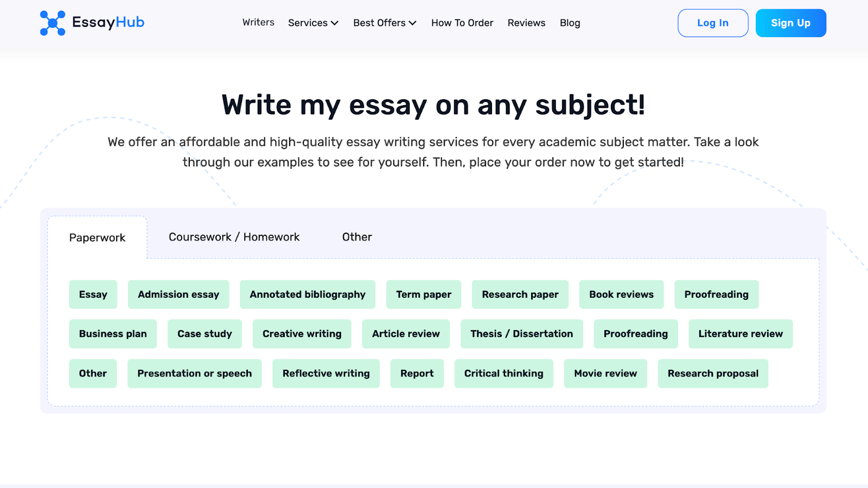Select the Literature review option
The width and height of the screenshot is (868, 488).
tap(740, 334)
